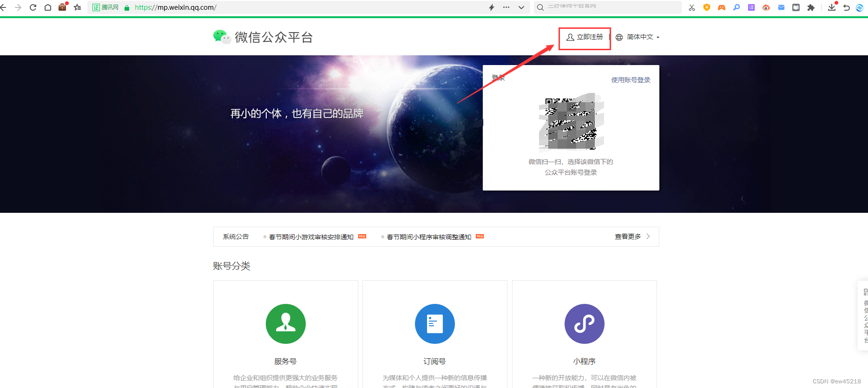Open the browser downloads icon

point(832,7)
